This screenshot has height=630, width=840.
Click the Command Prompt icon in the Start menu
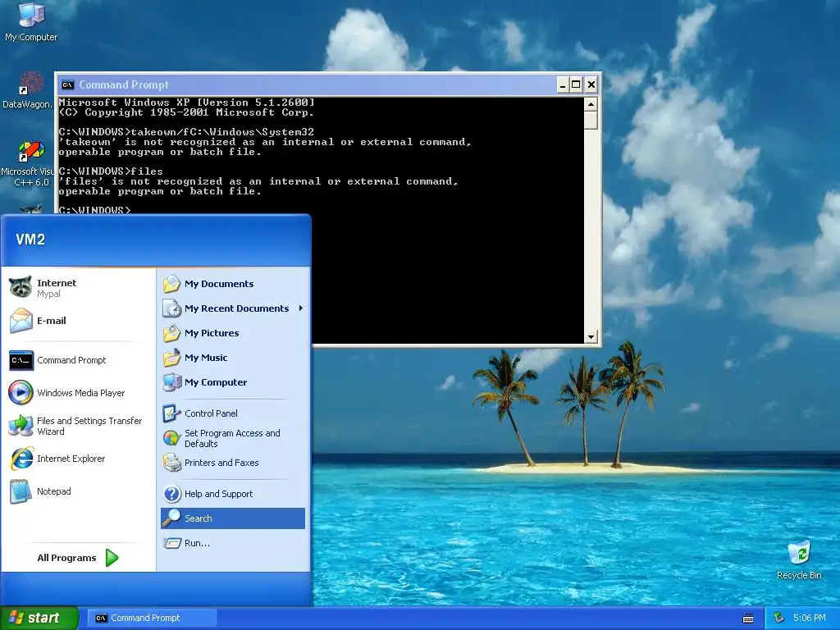21,360
